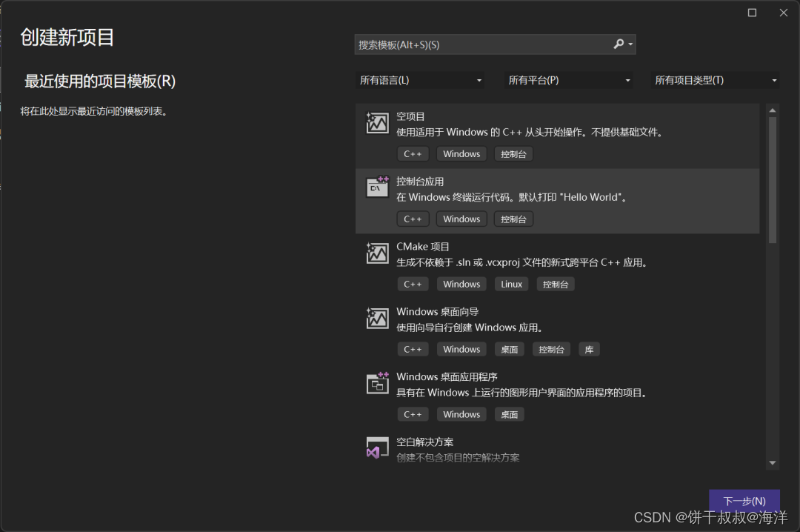Open the 所有语言 dropdown

(x=420, y=80)
